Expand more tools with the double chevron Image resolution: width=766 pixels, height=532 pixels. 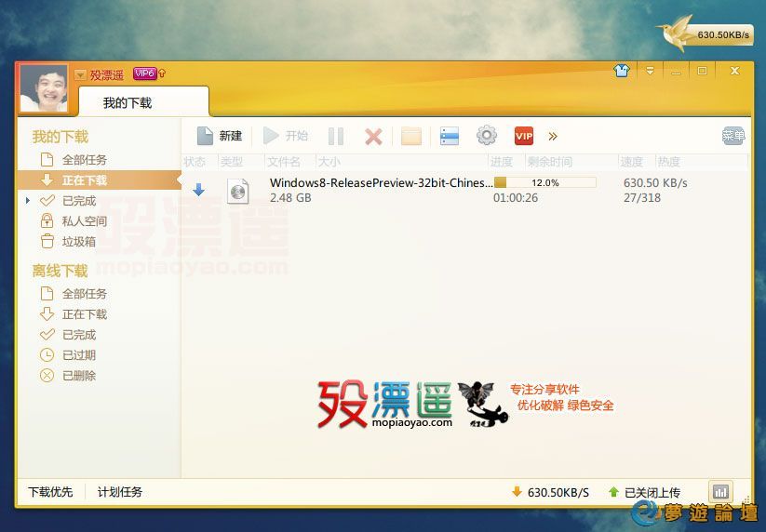point(553,137)
